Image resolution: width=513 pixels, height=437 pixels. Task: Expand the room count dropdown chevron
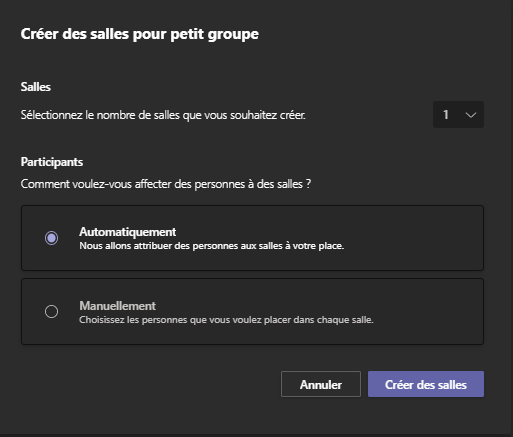[471, 115]
